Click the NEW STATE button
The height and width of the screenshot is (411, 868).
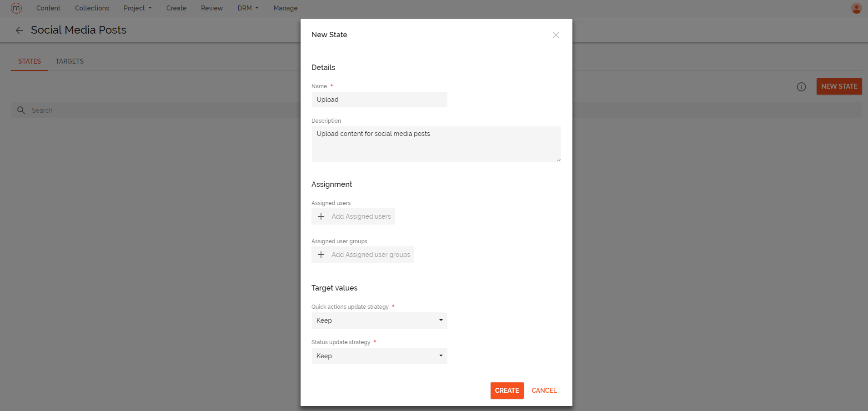point(839,86)
